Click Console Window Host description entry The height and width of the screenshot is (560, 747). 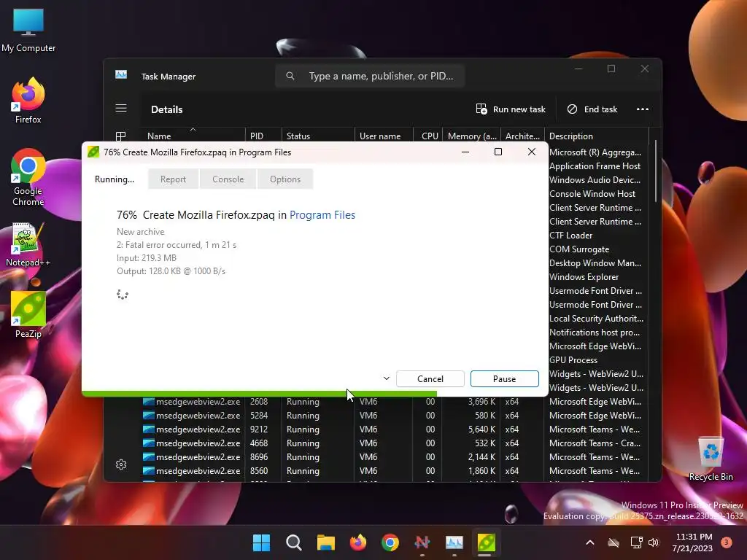pos(592,194)
